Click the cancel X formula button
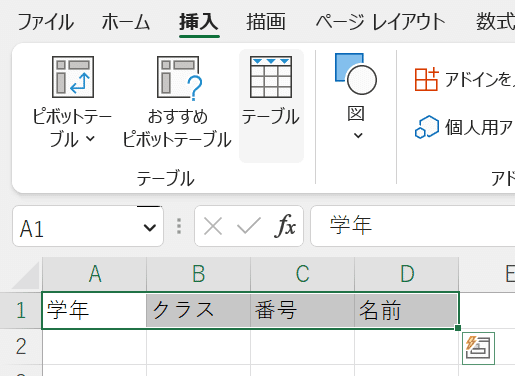Viewport: 515px width, 376px height. (x=213, y=226)
